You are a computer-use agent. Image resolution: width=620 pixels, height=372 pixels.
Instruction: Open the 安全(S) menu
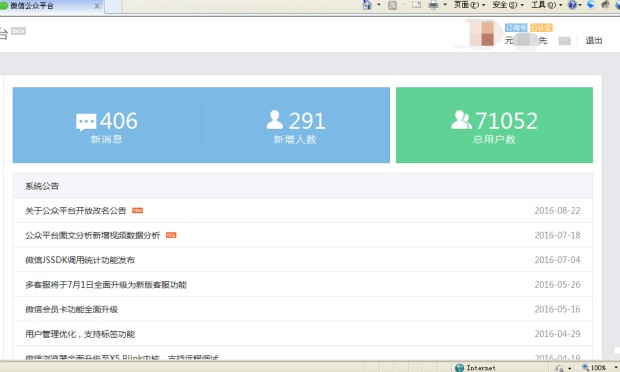[x=508, y=5]
